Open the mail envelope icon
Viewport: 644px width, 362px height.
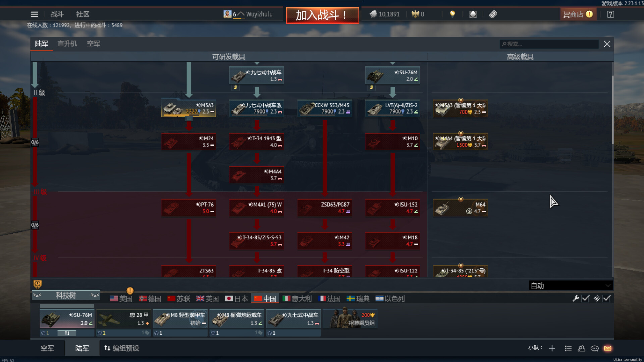pos(608,348)
